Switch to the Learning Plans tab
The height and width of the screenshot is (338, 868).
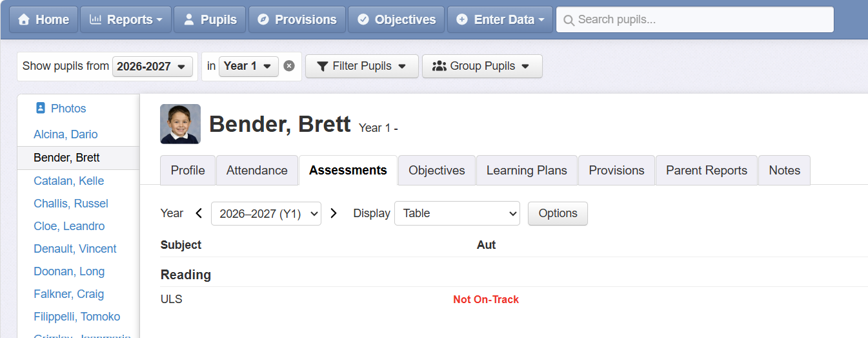point(527,171)
